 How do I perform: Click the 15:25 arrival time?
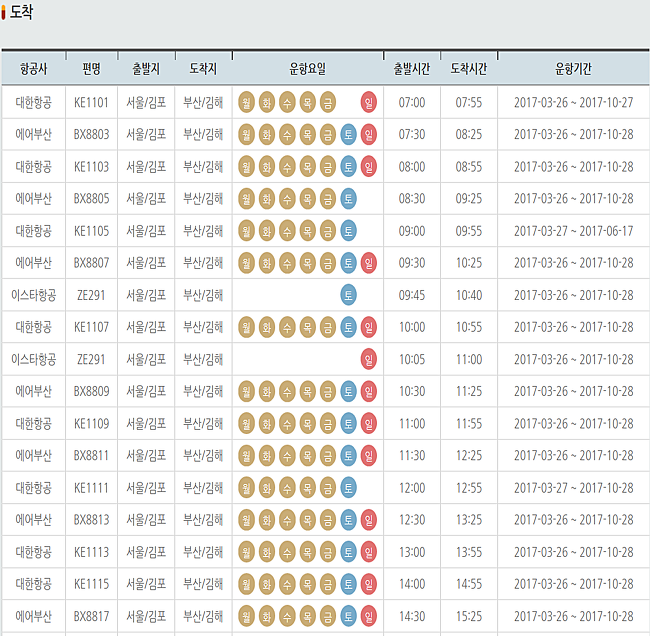click(x=469, y=617)
